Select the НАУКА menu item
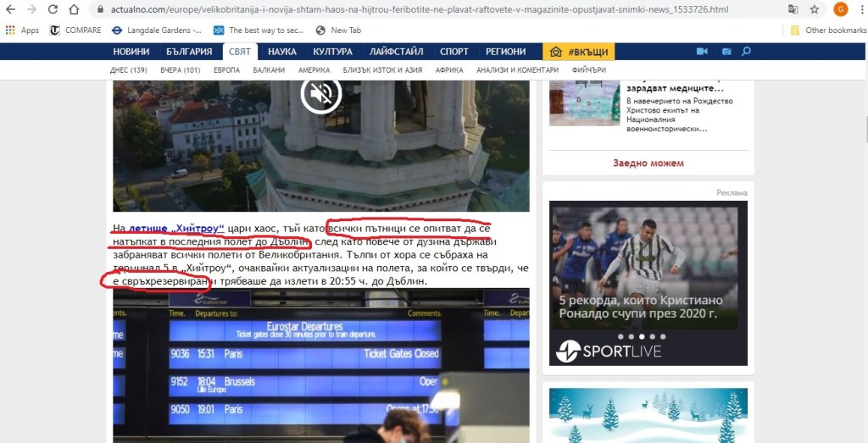The image size is (868, 443). coord(282,52)
